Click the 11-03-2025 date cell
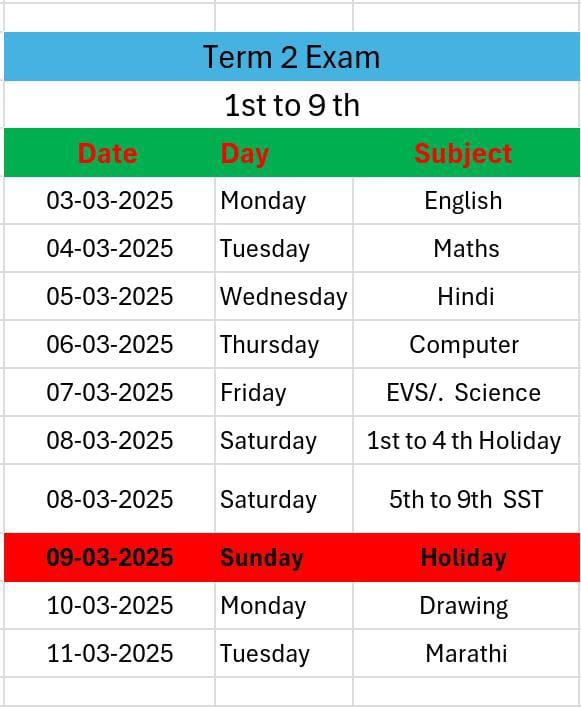This screenshot has width=581, height=707. click(109, 653)
